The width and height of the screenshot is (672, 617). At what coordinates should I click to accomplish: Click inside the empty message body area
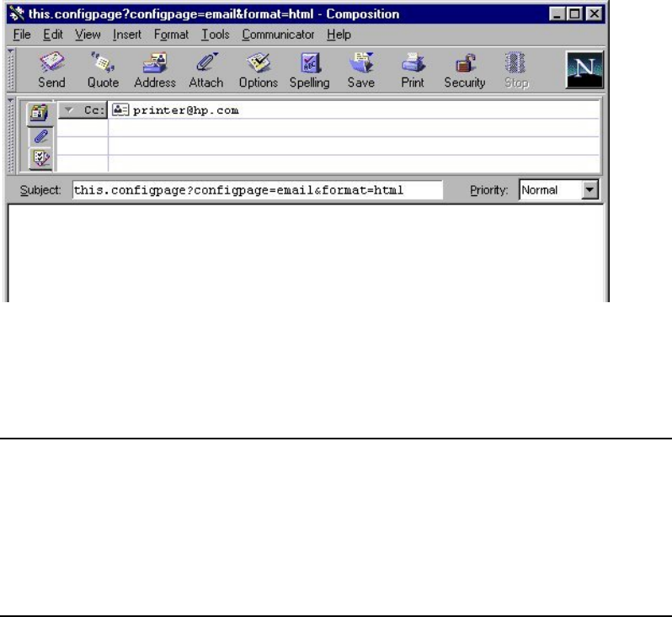(x=306, y=253)
